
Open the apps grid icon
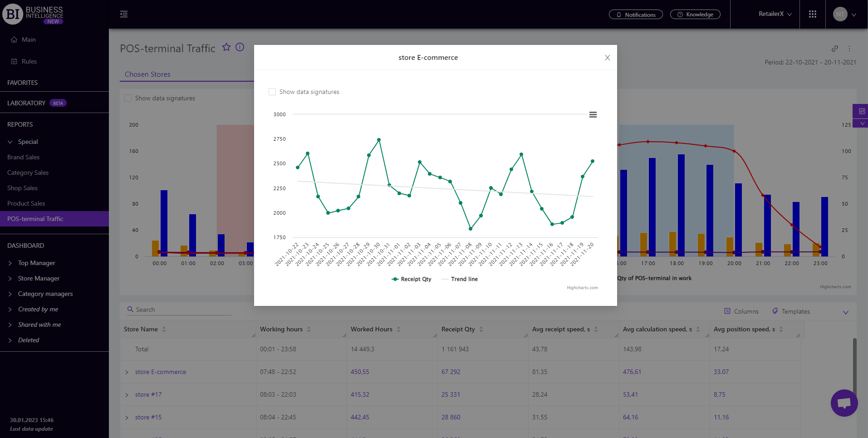(x=812, y=15)
